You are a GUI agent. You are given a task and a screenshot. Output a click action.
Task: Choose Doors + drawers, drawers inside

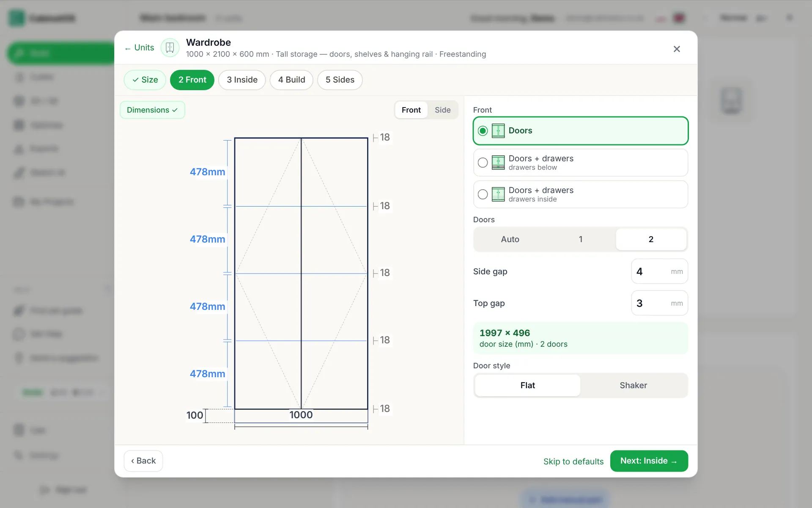coord(580,194)
